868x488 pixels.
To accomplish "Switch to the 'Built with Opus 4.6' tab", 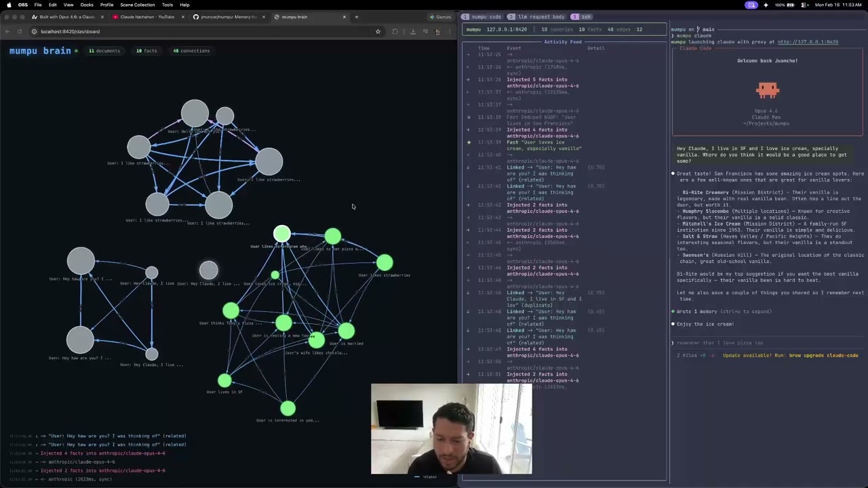I will 67,17.
